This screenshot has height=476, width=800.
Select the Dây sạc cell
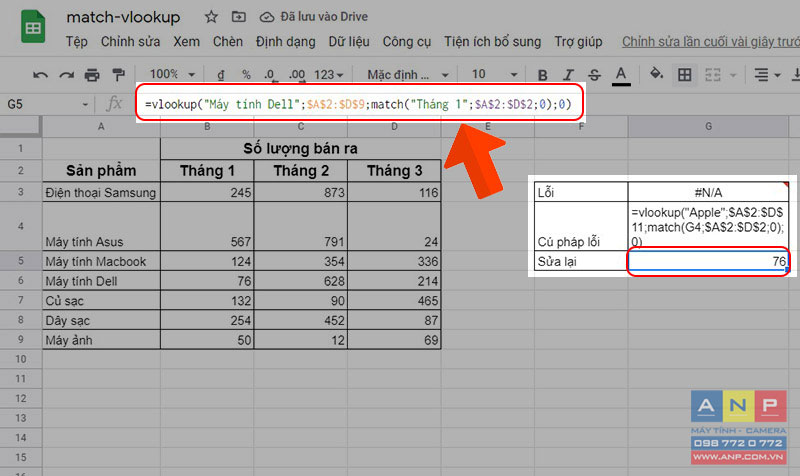101,320
